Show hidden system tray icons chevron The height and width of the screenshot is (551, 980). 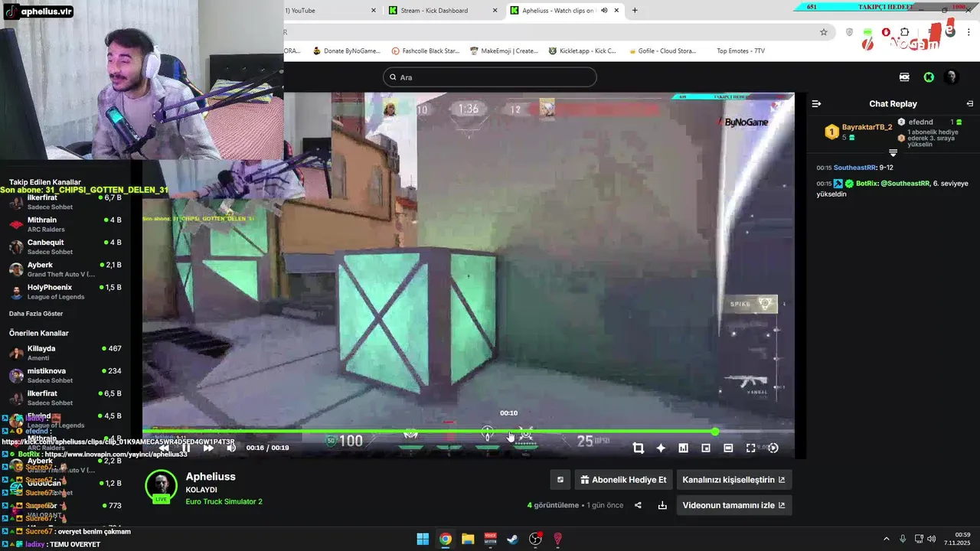(887, 539)
